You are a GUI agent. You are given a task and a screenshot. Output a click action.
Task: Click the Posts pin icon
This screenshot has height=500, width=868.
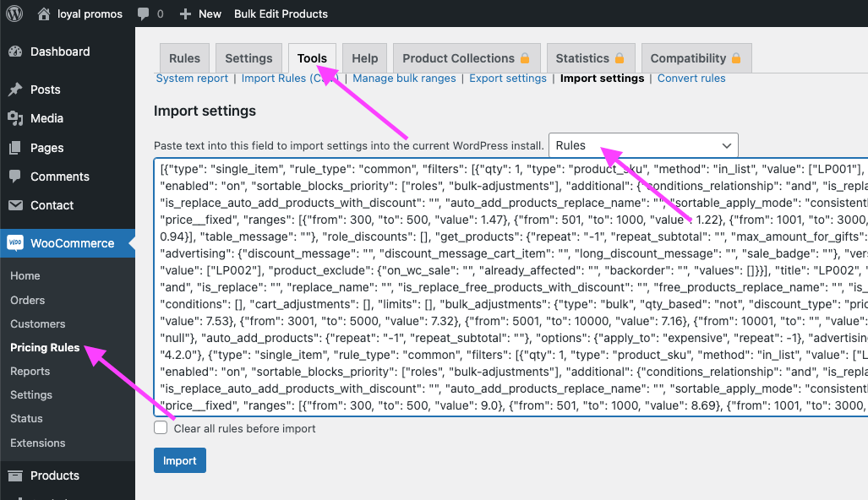15,89
